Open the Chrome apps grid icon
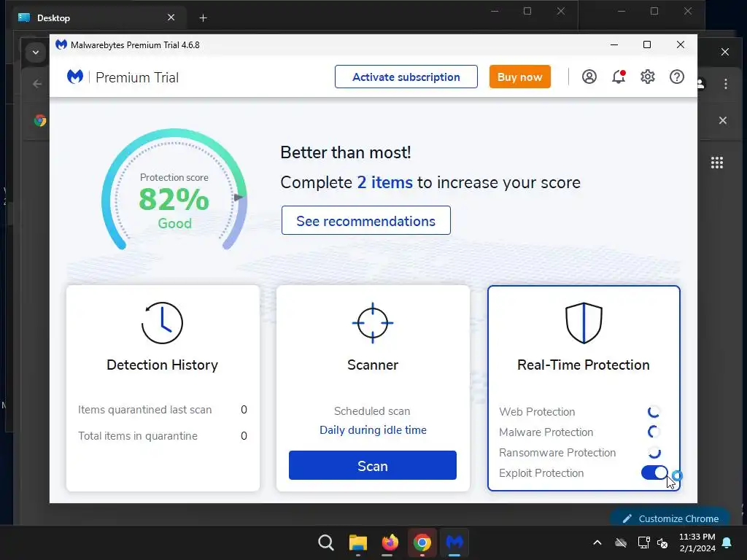 click(717, 163)
